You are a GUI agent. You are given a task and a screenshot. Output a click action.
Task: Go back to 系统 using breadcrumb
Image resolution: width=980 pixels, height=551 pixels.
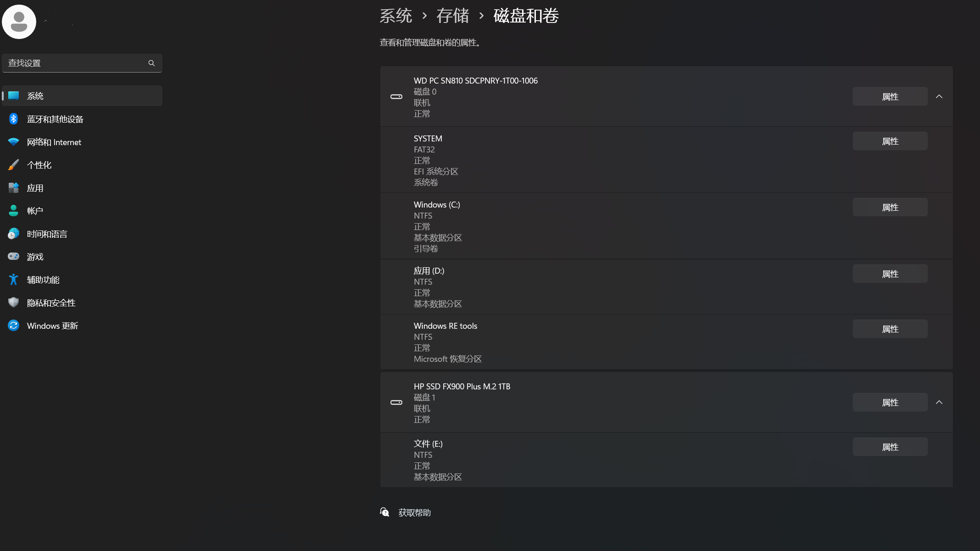click(396, 16)
